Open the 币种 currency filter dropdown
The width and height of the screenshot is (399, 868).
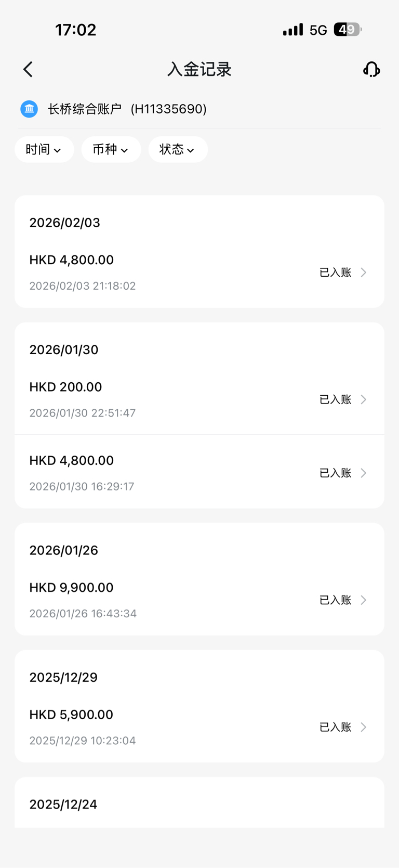111,150
